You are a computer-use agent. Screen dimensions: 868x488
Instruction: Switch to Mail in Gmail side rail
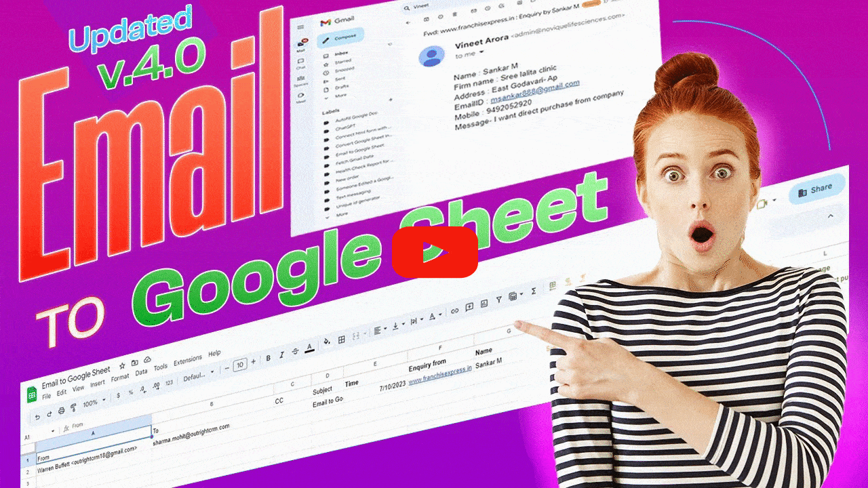(302, 45)
